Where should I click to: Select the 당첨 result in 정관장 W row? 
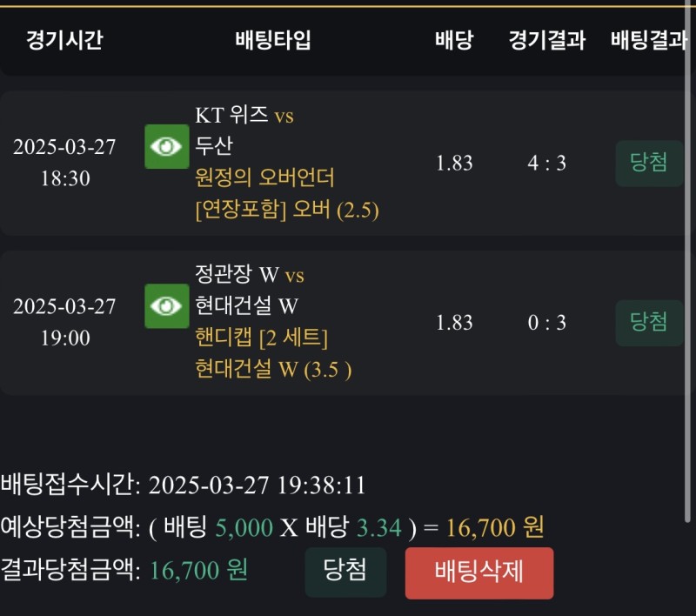click(649, 323)
